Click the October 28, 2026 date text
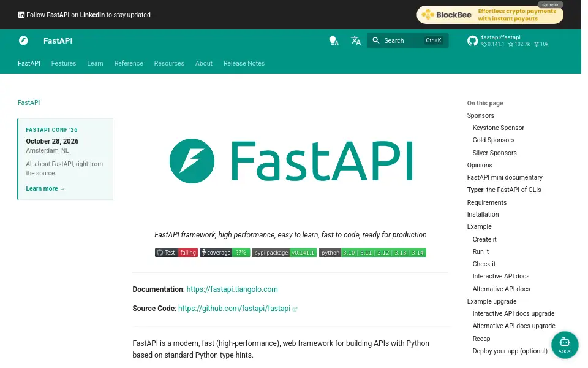This screenshot has height=368, width=588. [x=52, y=142]
